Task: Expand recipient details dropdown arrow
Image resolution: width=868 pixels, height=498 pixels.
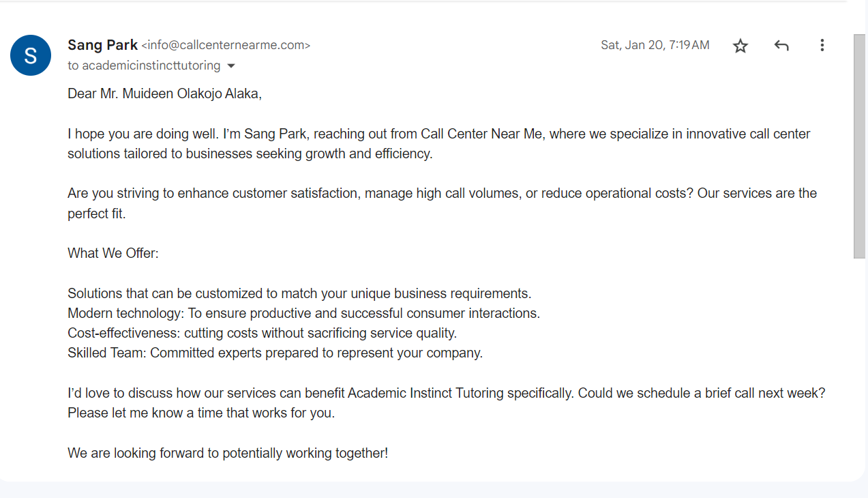Action: coord(230,66)
